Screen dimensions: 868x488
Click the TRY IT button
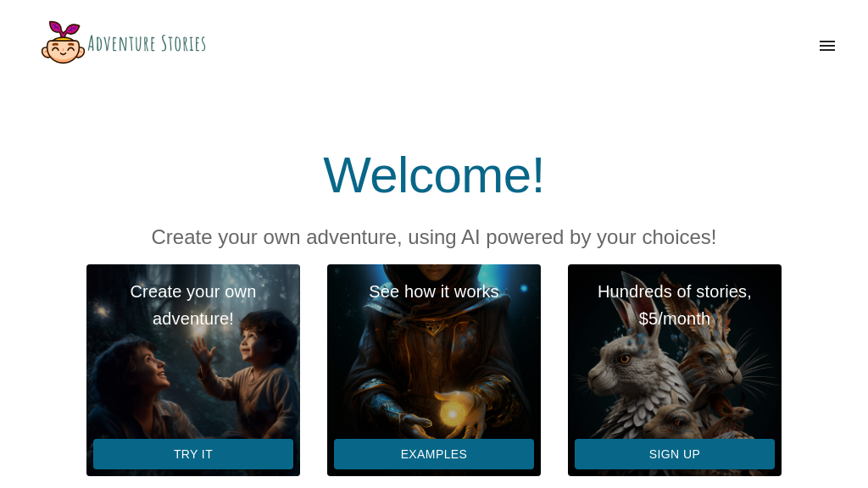193,454
